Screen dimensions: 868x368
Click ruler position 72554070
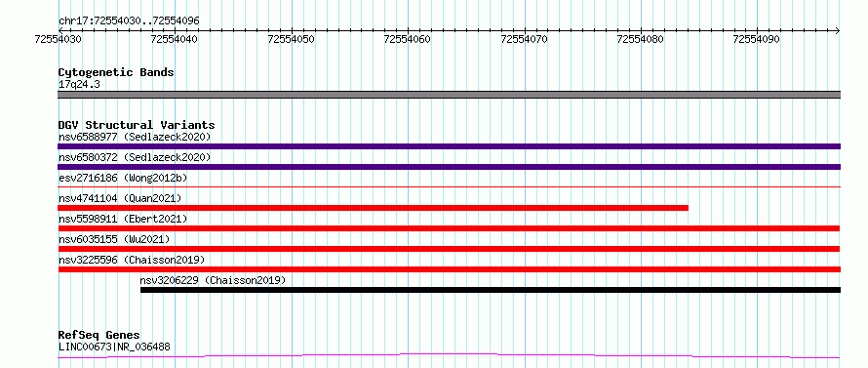(525, 39)
